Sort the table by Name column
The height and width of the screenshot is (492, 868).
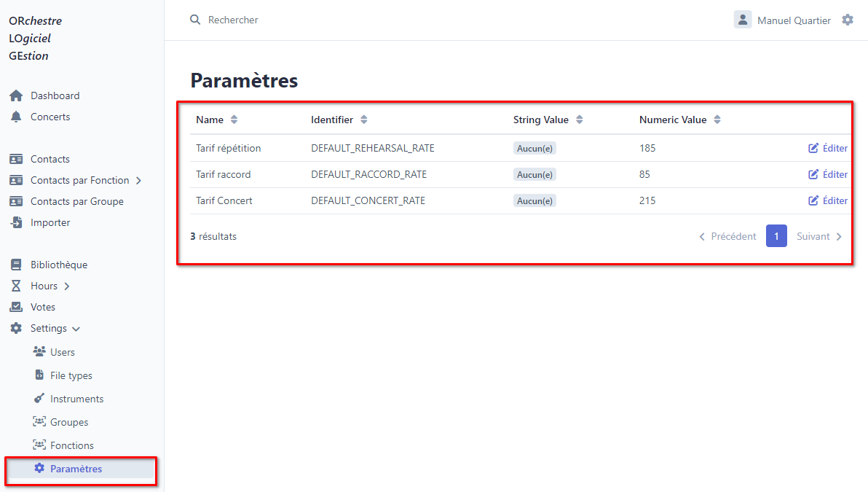234,120
